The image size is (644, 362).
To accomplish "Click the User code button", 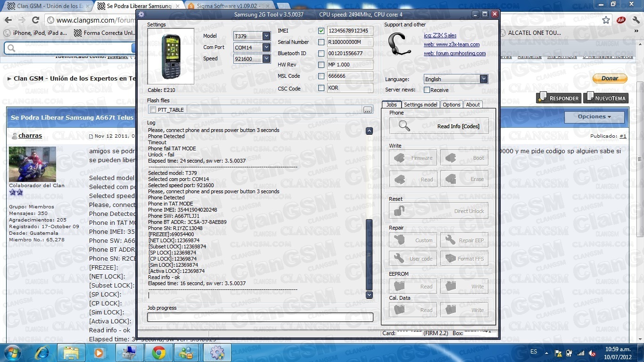I will 413,258.
